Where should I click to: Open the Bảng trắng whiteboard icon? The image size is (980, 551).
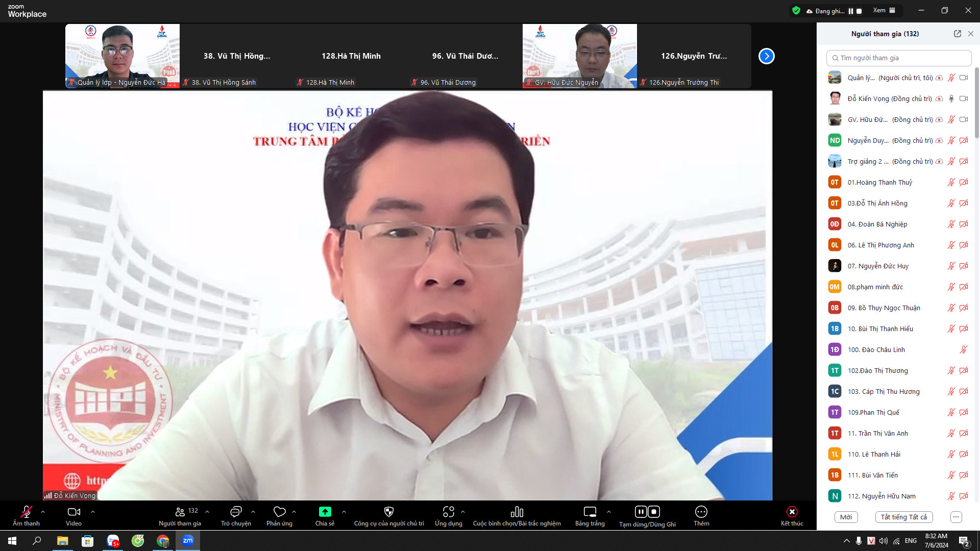pyautogui.click(x=590, y=512)
